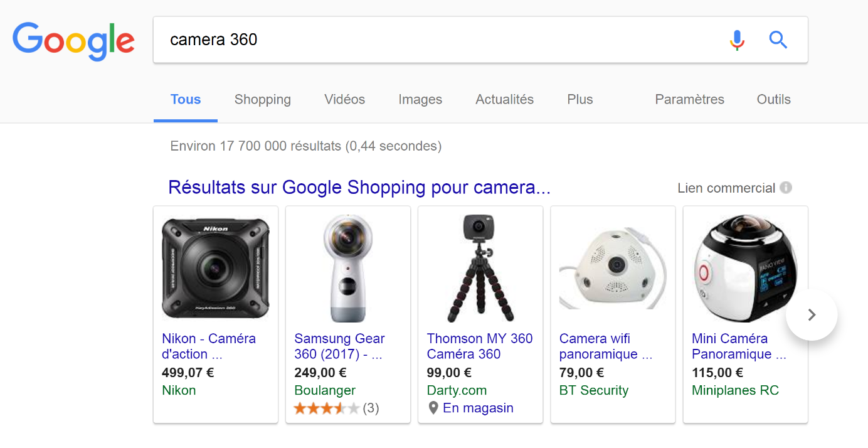
Task: Show next shopping results with arrow
Action: point(812,315)
